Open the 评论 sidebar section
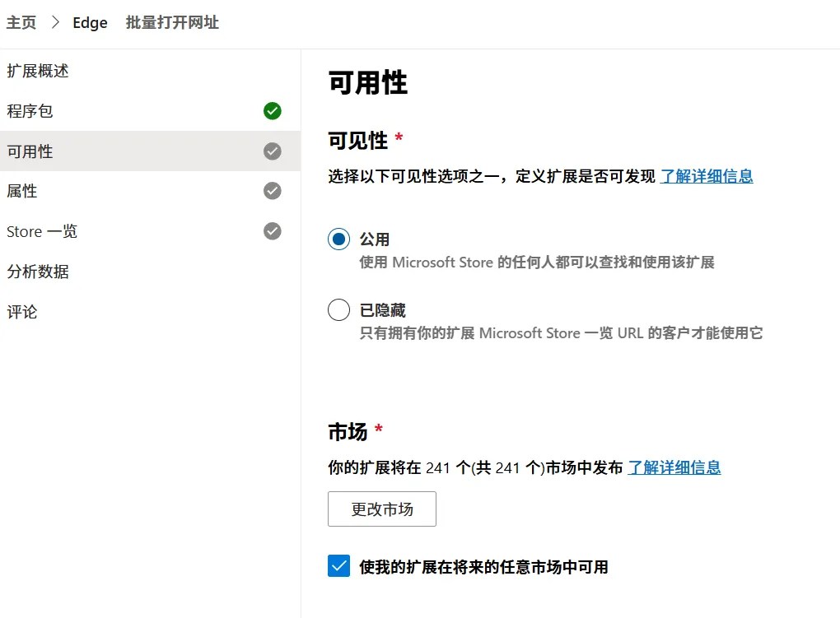 click(x=22, y=312)
